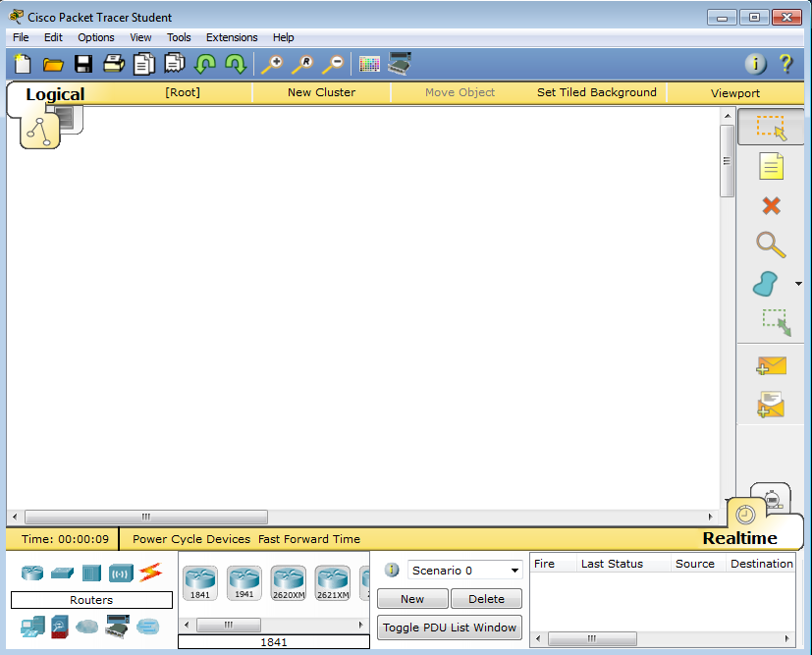This screenshot has height=655, width=812.
Task: Click the workspace horizontal scrollbar thumb
Action: pos(146,517)
